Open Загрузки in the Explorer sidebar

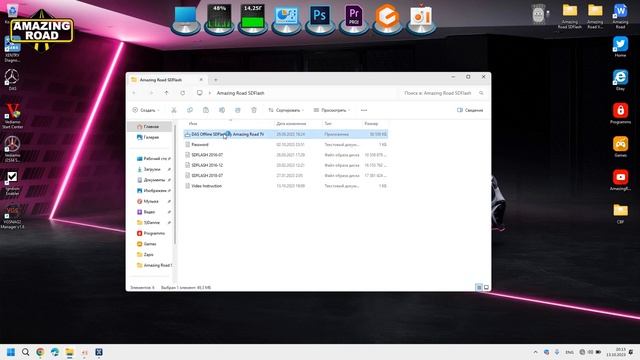tap(152, 169)
